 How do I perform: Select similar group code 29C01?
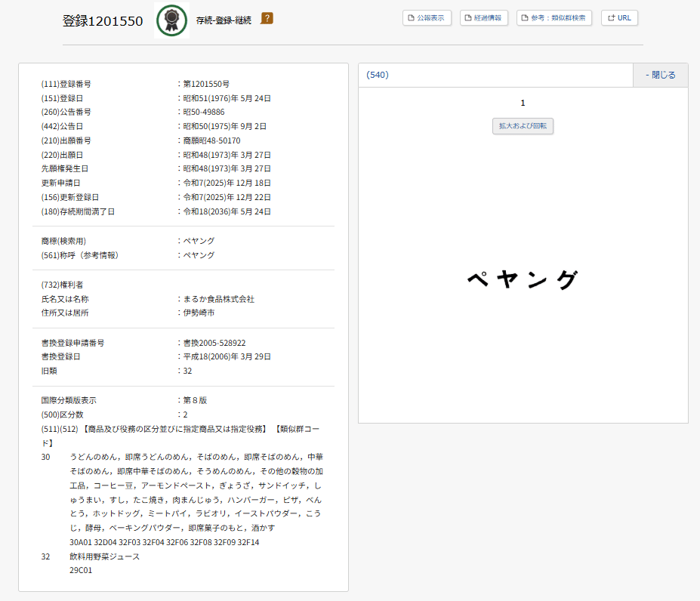click(x=81, y=570)
